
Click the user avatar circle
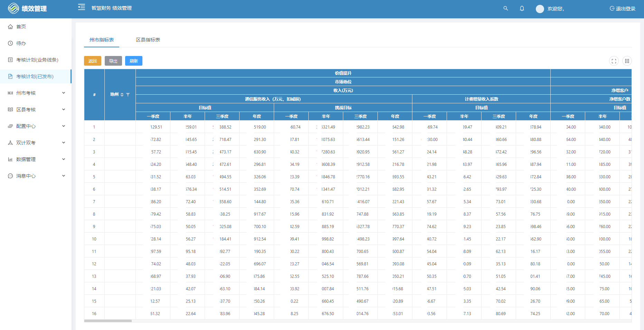coord(540,9)
